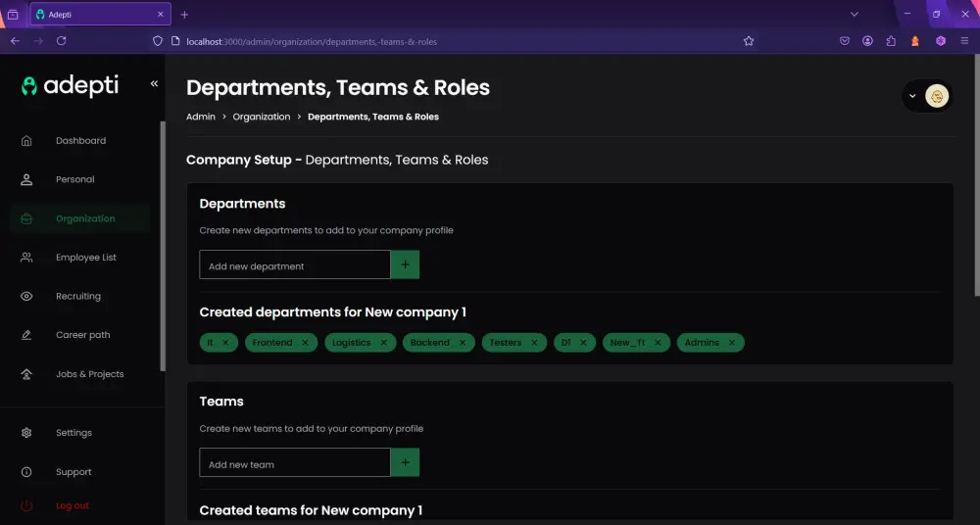Click the sidebar scrollbar
980x525 pixels.
click(163, 246)
